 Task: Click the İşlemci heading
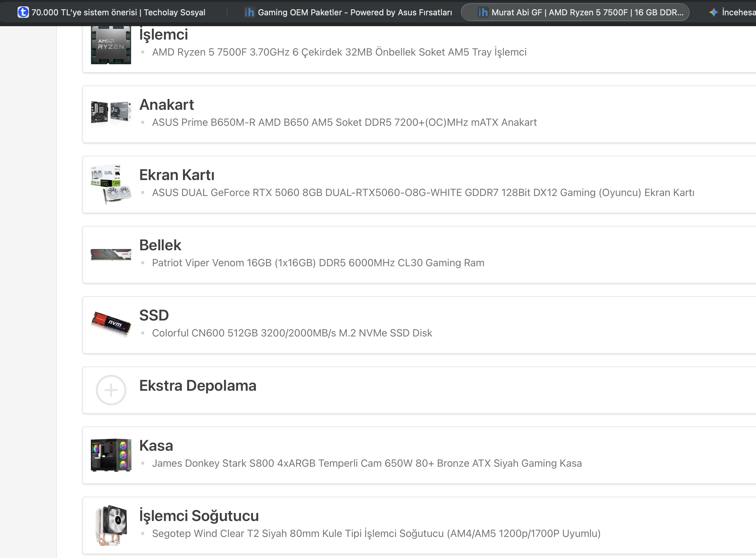(163, 34)
